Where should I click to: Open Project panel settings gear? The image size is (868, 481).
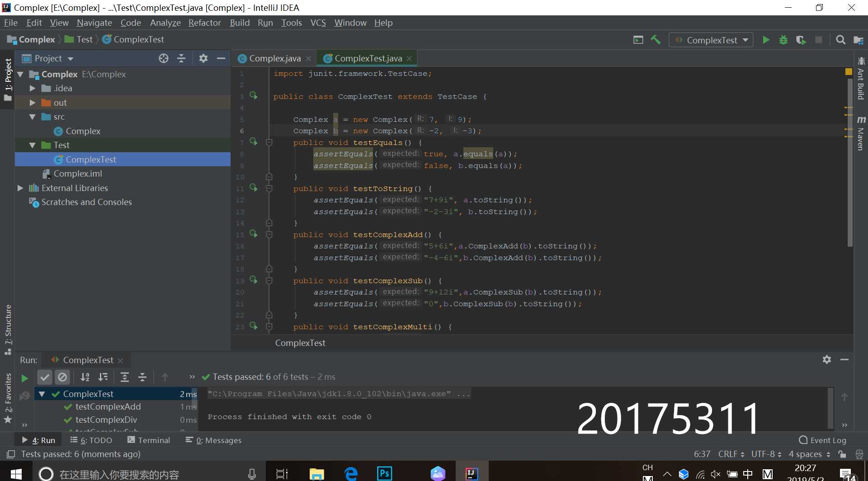coord(203,58)
